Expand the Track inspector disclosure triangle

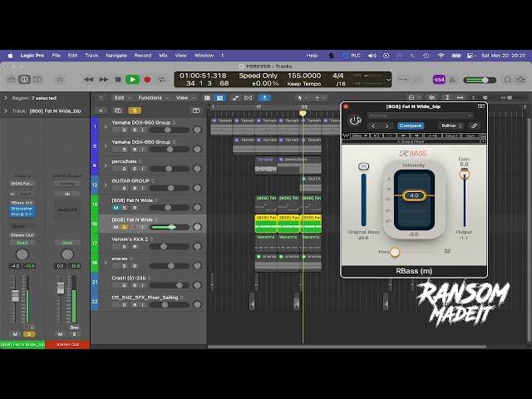coord(6,111)
